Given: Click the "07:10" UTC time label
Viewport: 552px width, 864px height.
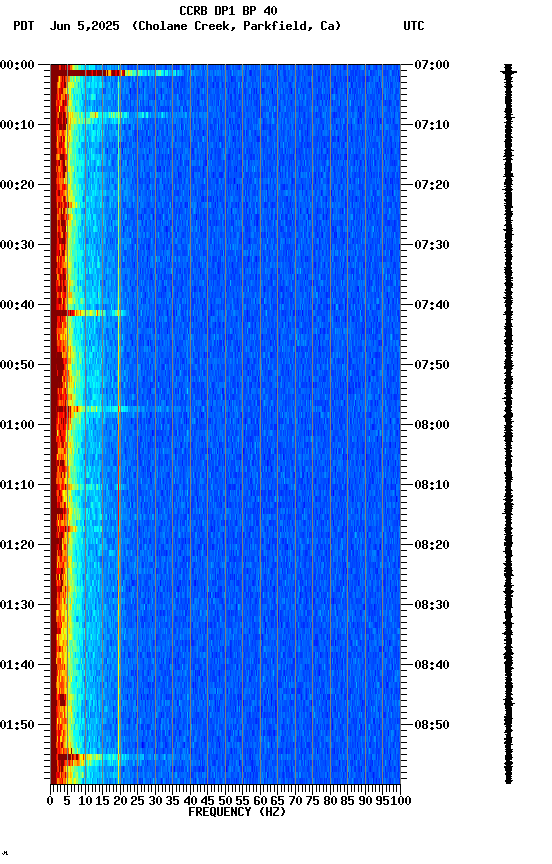Looking at the screenshot, I should [x=432, y=125].
